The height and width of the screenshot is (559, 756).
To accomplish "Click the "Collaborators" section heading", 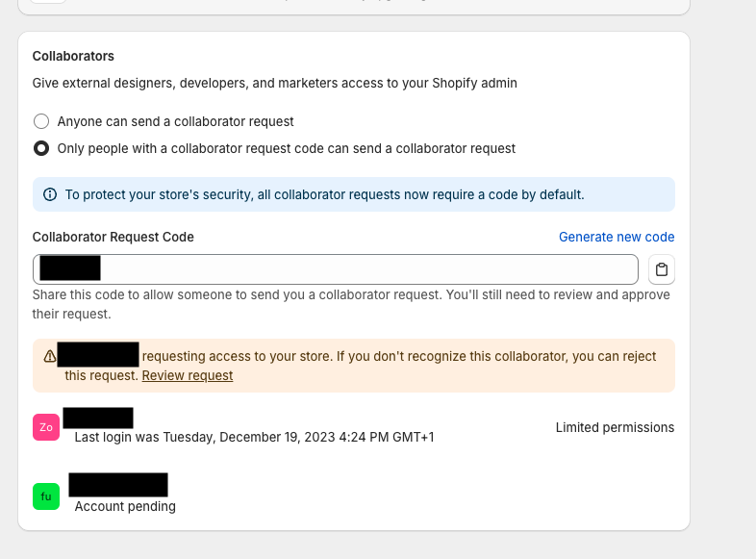I will pyautogui.click(x=73, y=56).
